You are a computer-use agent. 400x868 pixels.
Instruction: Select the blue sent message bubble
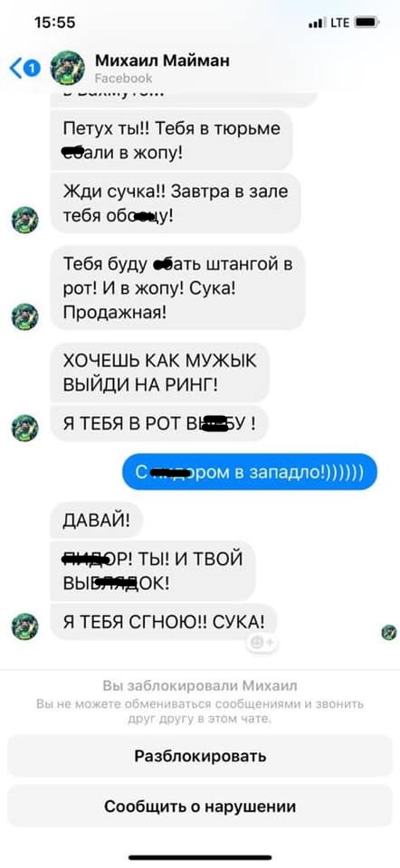click(249, 472)
